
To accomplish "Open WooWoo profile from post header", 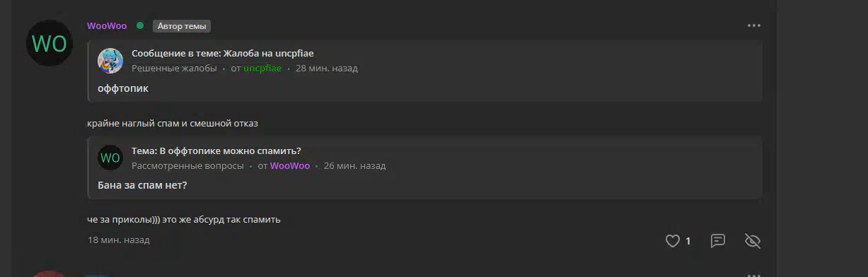I will 107,25.
